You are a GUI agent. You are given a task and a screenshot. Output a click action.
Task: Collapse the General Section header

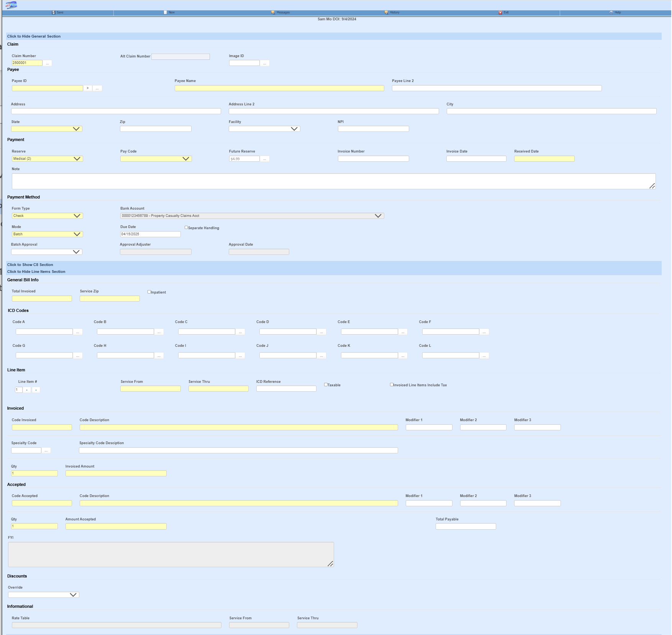tap(34, 36)
